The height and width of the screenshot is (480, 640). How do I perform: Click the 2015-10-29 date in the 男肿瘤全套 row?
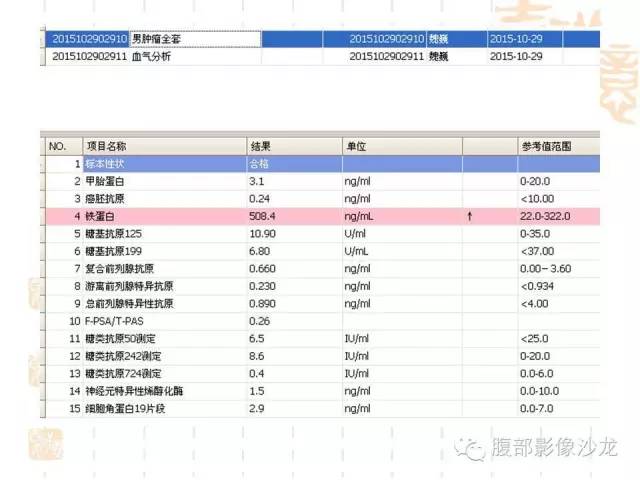coord(516,39)
